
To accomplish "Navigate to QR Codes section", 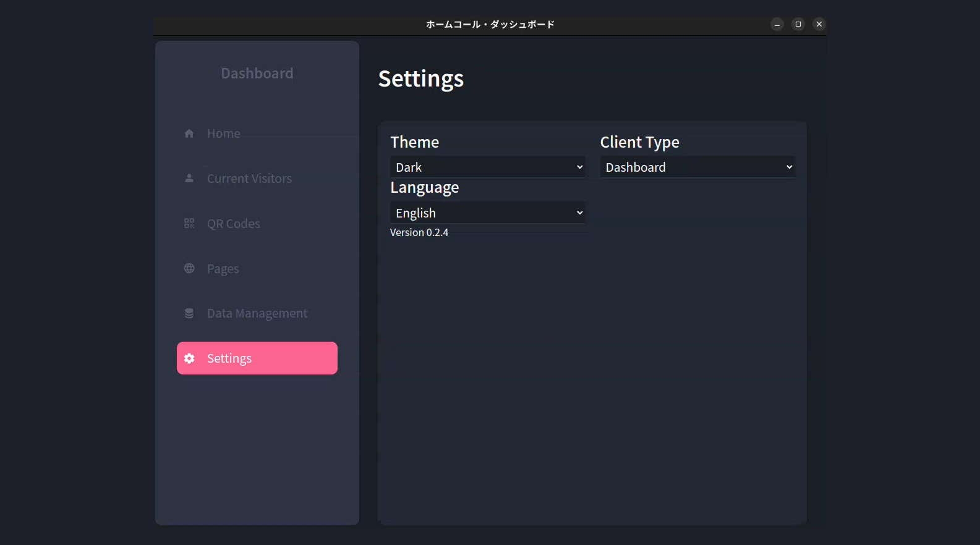I will pyautogui.click(x=234, y=224).
